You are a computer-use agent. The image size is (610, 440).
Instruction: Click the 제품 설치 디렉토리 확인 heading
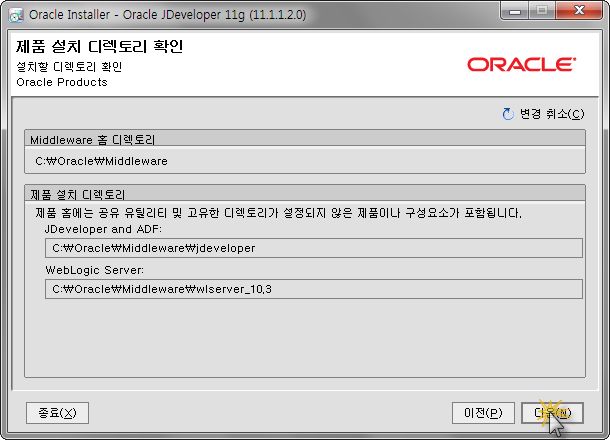(100, 47)
